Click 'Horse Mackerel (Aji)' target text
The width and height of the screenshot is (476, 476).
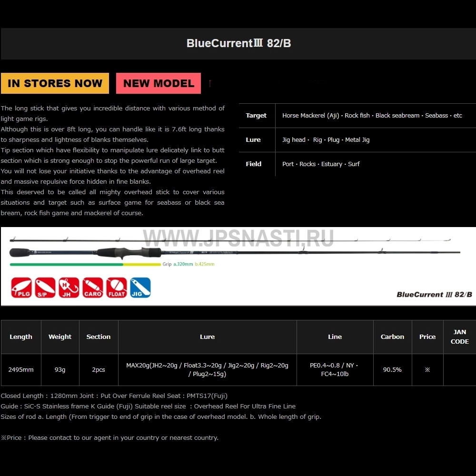click(x=310, y=116)
